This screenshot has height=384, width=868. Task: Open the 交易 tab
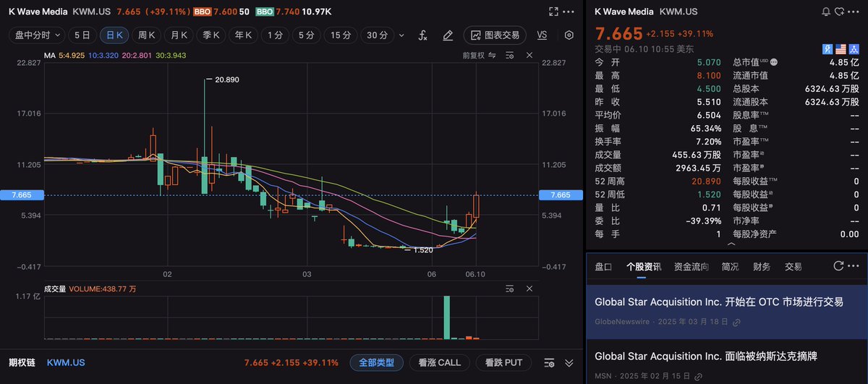tap(793, 266)
